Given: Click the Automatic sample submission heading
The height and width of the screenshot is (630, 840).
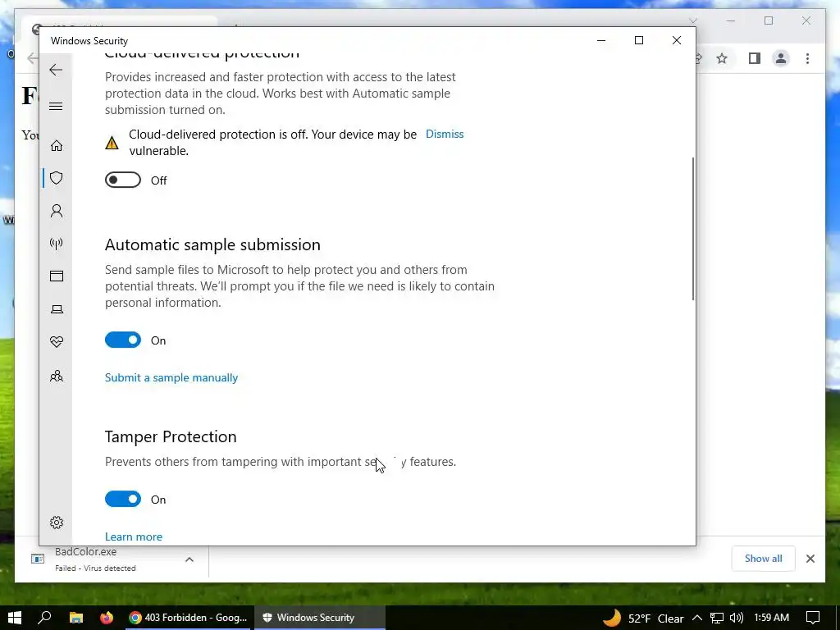Looking at the screenshot, I should coord(212,244).
